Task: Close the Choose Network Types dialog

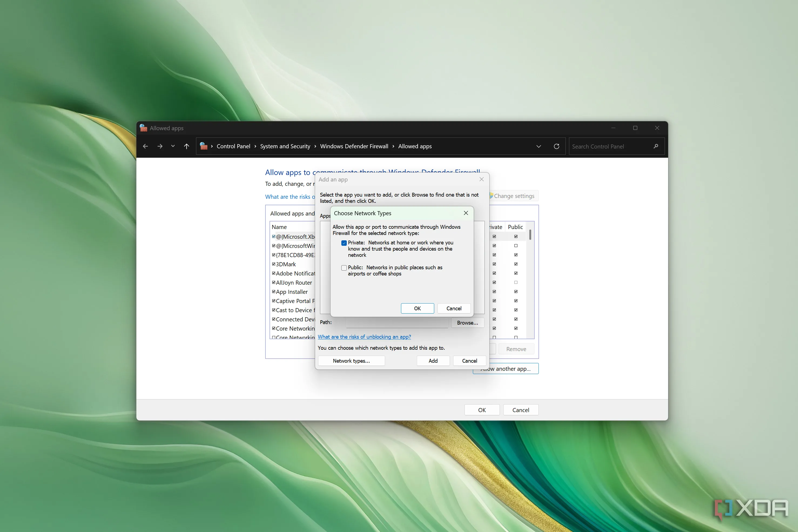Action: 466,213
